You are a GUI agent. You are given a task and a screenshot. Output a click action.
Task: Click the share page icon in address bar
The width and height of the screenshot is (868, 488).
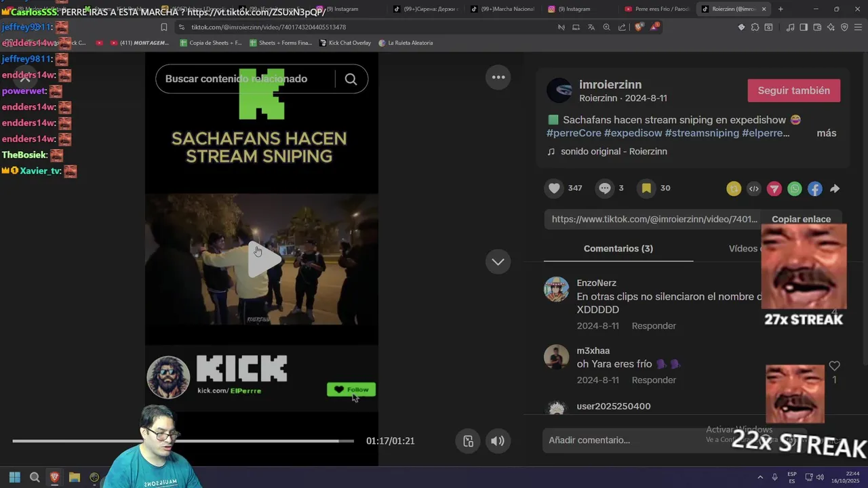click(622, 27)
